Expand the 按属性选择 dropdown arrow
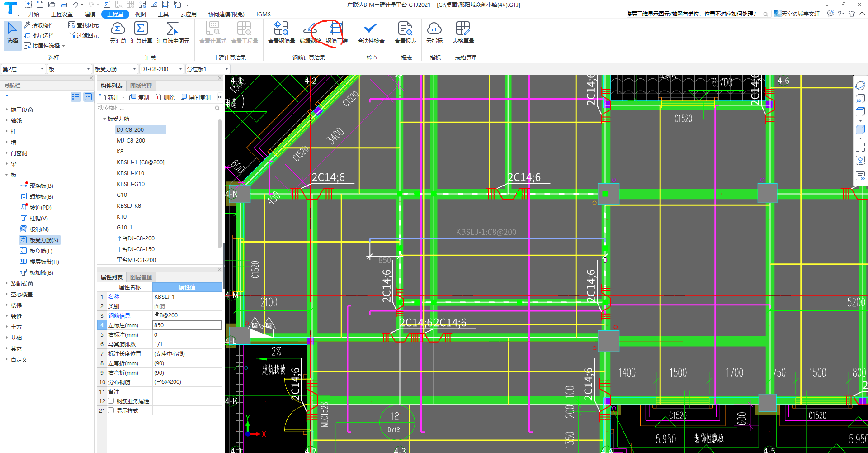Viewport: 868px width, 453px height. pyautogui.click(x=64, y=46)
